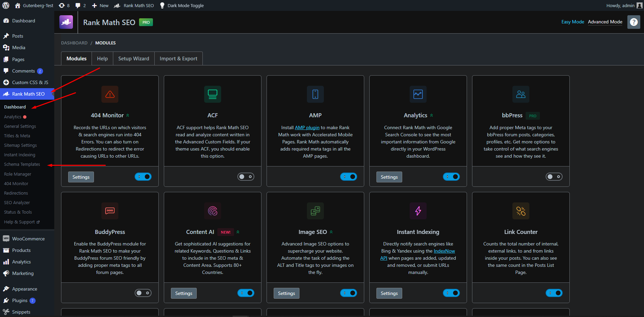Switch to the Setup Wizard tab

[134, 59]
